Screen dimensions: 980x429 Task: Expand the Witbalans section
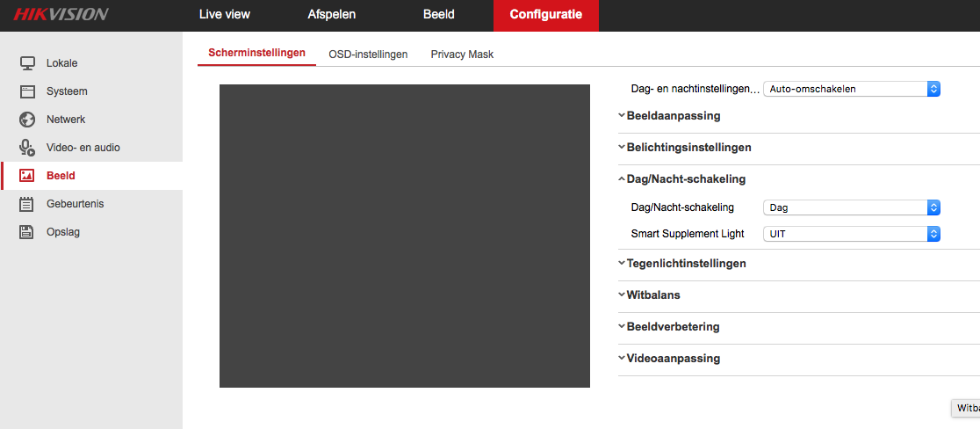649,294
